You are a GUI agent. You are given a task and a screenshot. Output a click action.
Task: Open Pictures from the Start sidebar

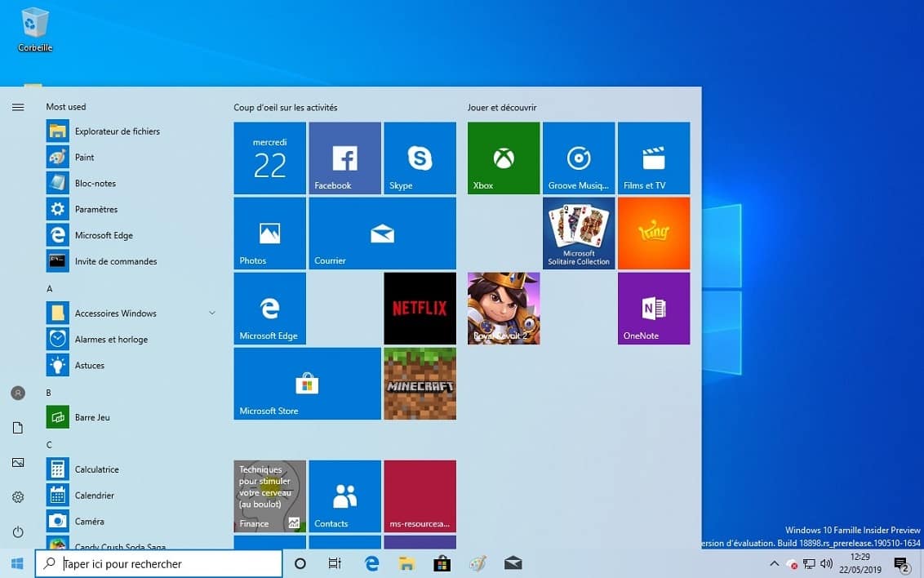pyautogui.click(x=18, y=463)
